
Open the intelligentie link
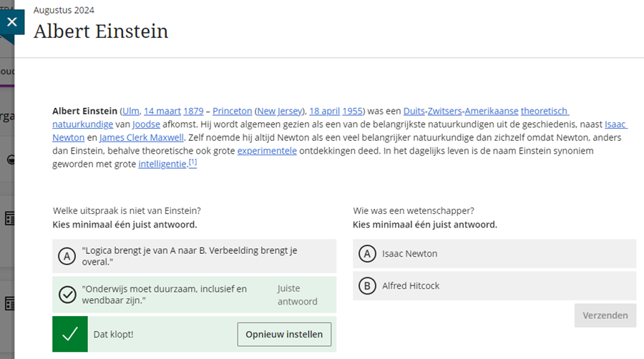[x=162, y=164]
